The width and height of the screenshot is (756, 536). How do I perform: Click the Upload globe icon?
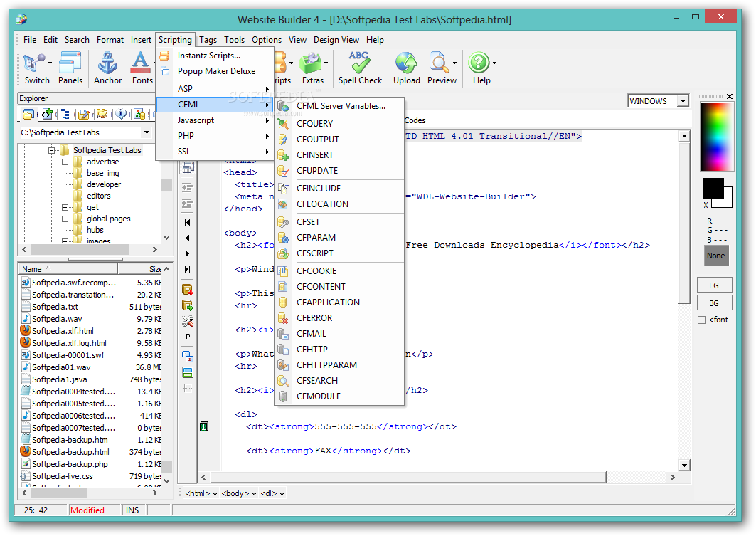pyautogui.click(x=406, y=63)
